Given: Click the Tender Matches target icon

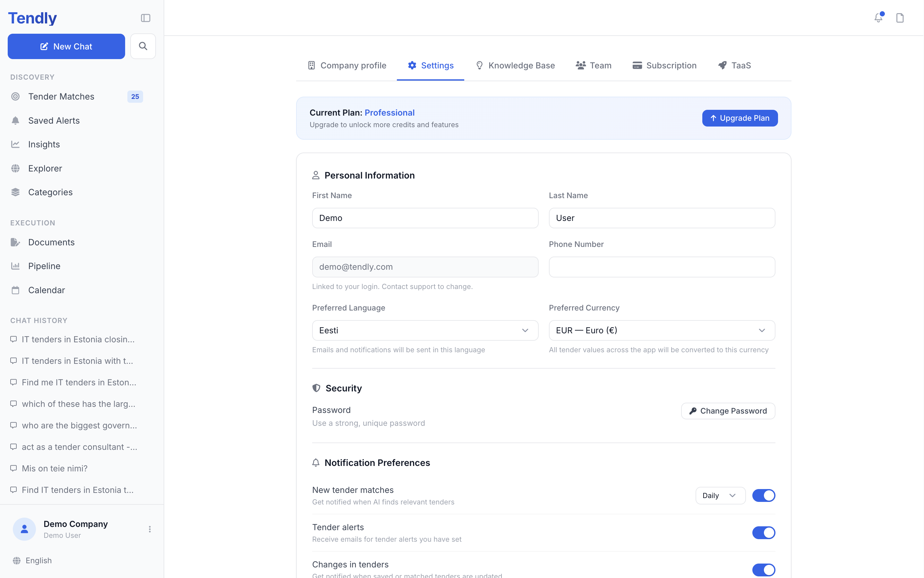Looking at the screenshot, I should (x=15, y=97).
